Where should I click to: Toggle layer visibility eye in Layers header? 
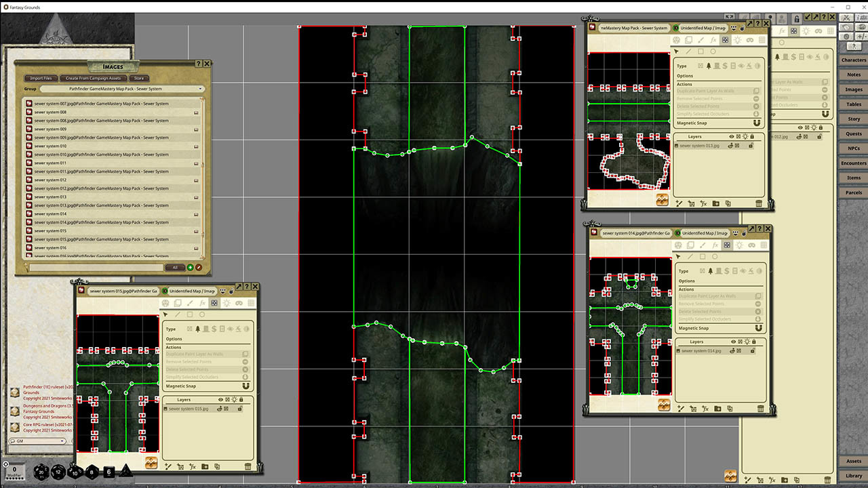pyautogui.click(x=220, y=399)
